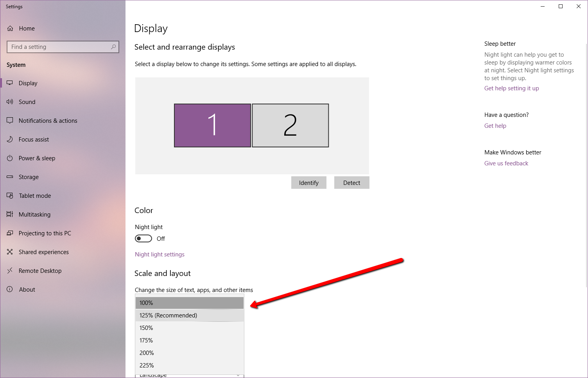Open Multitasking via its icon
The width and height of the screenshot is (588, 378).
(10, 215)
